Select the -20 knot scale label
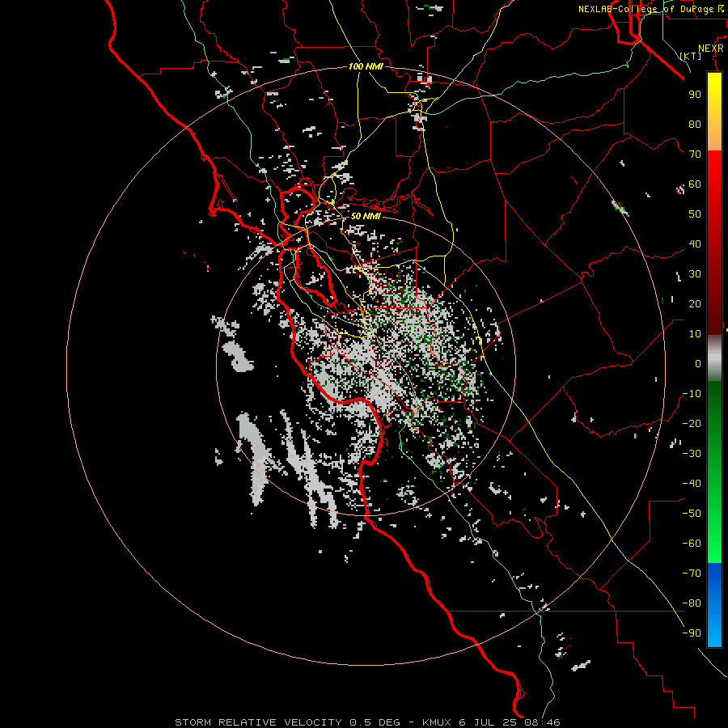The width and height of the screenshot is (728, 728). (692, 424)
